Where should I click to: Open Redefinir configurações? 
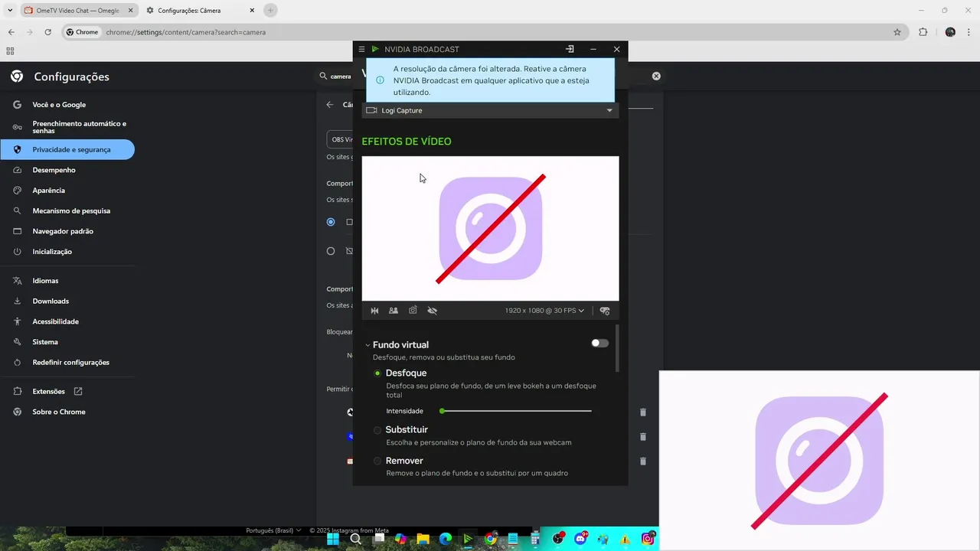[67, 363]
